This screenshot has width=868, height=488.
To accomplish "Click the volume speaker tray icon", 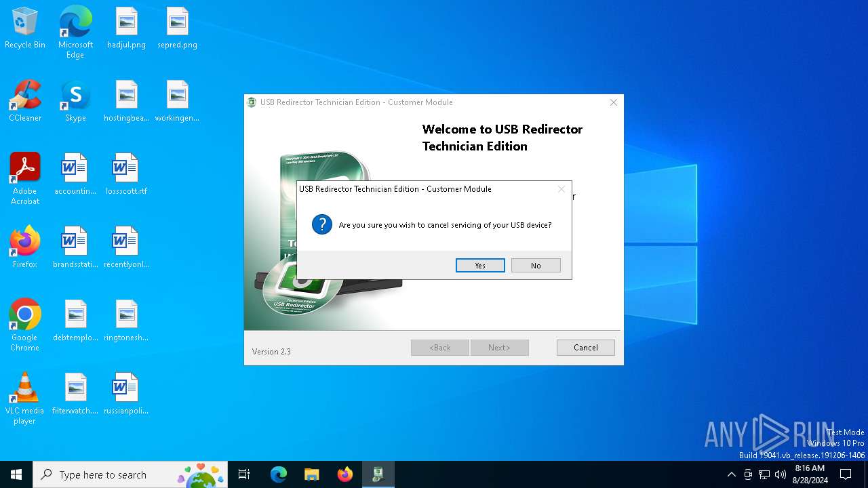I will point(781,474).
